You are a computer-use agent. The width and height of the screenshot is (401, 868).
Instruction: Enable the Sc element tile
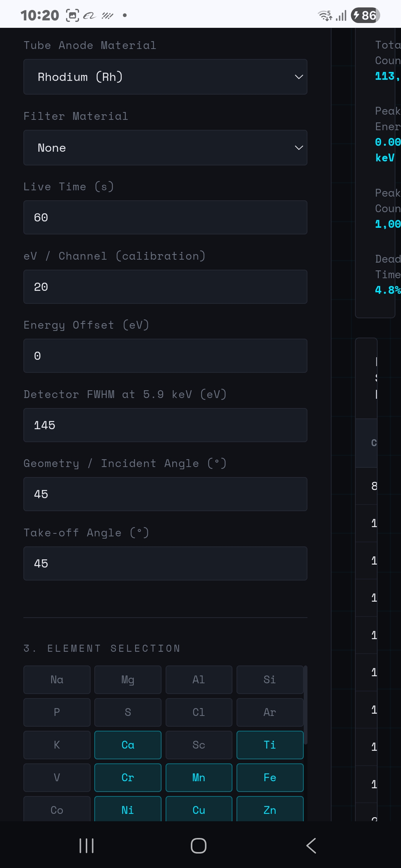[199, 745]
